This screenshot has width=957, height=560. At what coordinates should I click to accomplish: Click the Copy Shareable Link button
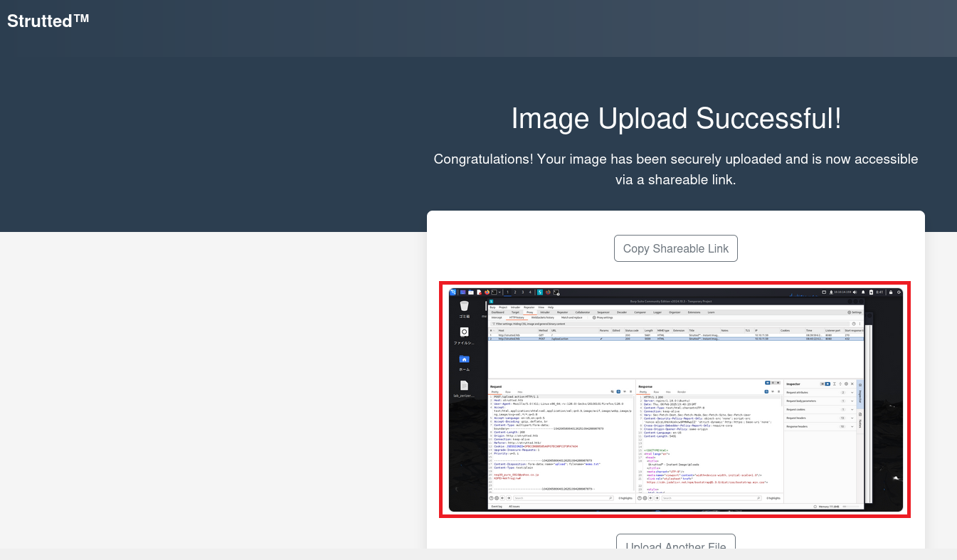coord(676,248)
